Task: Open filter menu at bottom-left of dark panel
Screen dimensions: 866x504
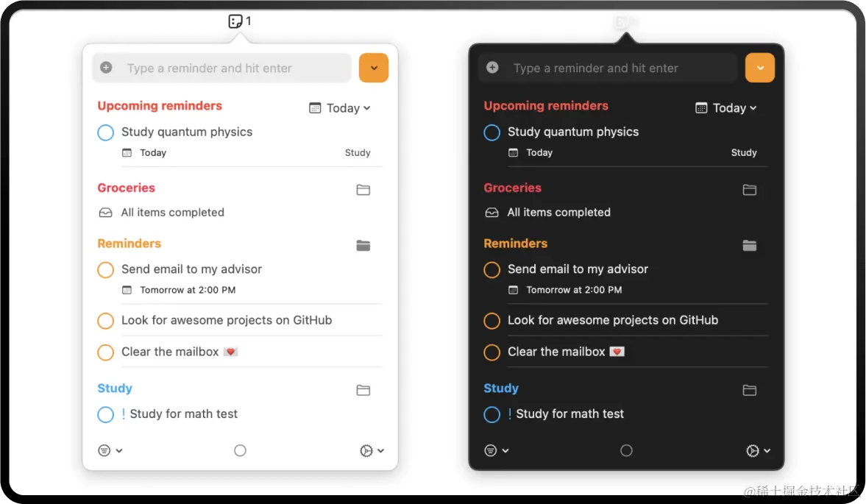Action: tap(496, 450)
